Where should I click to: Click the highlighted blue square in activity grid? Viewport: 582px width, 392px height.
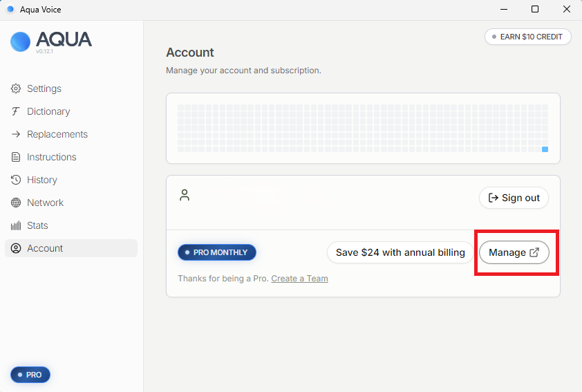pos(545,149)
